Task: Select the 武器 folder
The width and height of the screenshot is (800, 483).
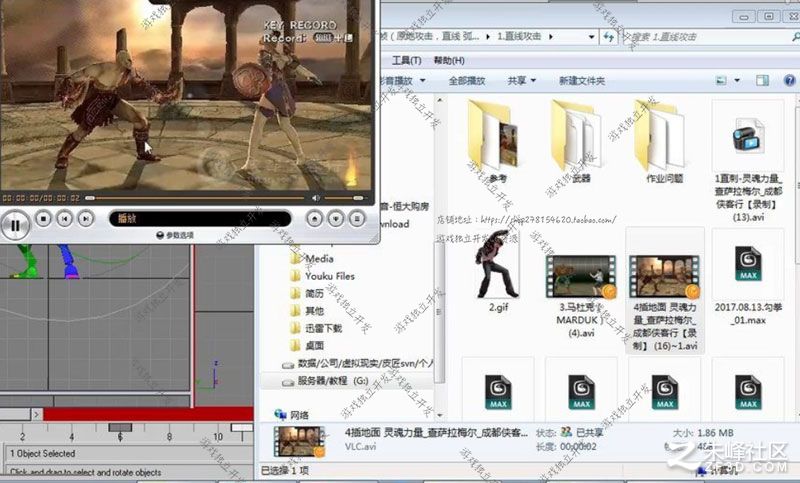Action: click(x=581, y=142)
